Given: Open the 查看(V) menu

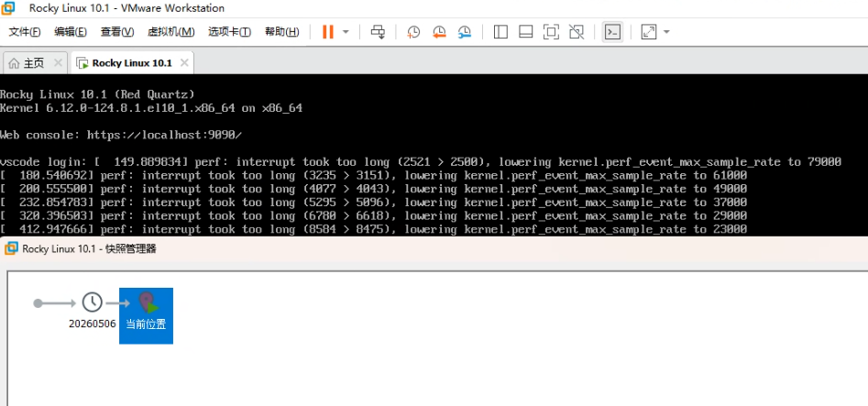Looking at the screenshot, I should (116, 32).
